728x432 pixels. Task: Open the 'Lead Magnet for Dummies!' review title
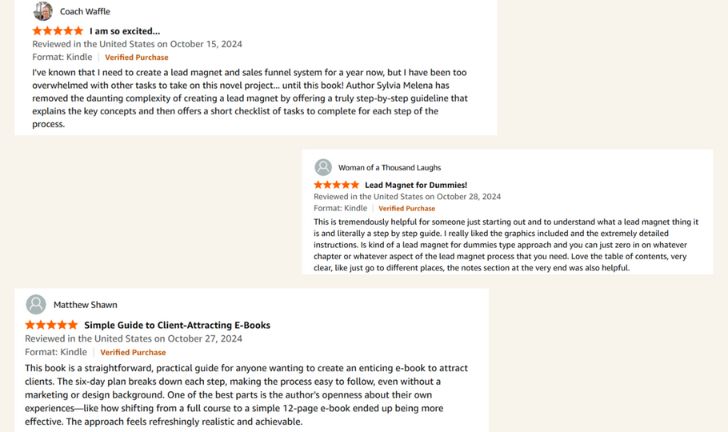(x=415, y=185)
